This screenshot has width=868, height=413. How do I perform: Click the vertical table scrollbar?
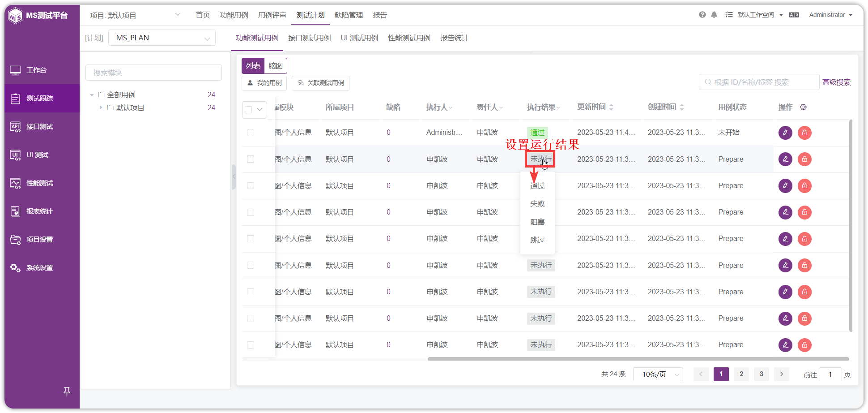coord(851,226)
